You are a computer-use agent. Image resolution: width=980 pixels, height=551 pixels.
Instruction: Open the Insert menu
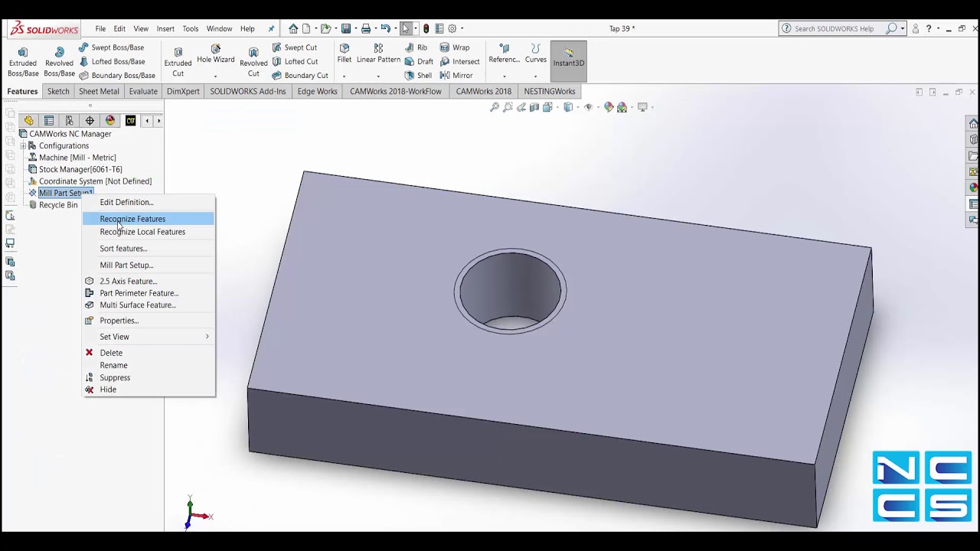(165, 29)
